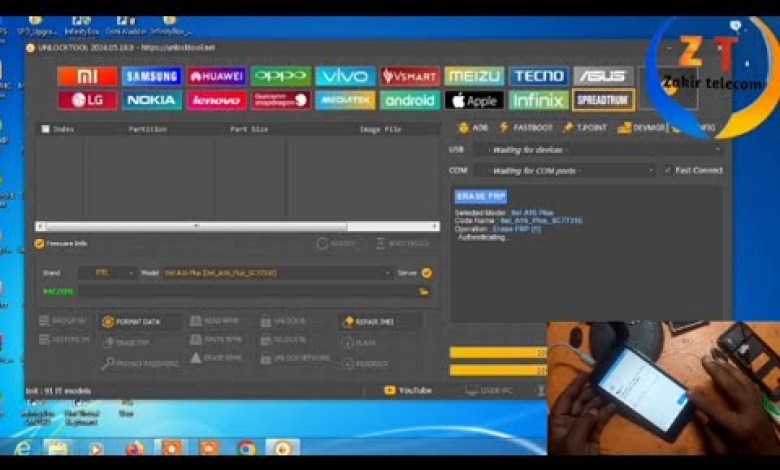Click the FLASH button
The width and height of the screenshot is (780, 470).
point(360,343)
